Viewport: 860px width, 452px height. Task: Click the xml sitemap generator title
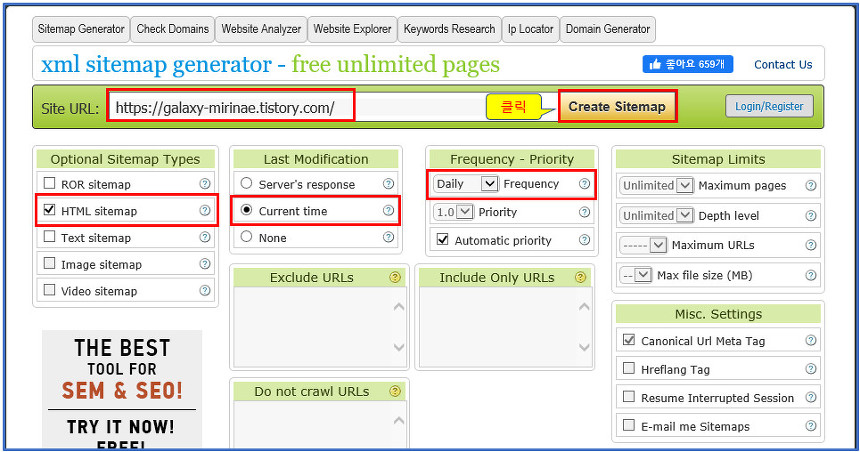point(270,65)
